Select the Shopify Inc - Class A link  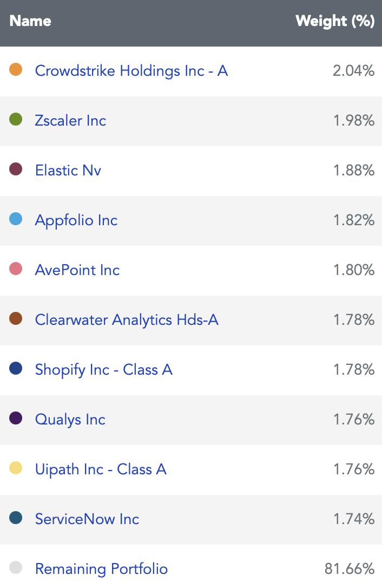click(x=104, y=370)
